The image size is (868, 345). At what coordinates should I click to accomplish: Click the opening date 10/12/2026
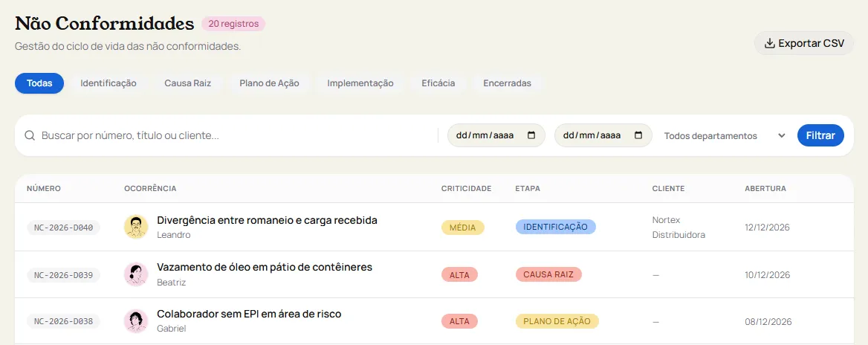(767, 274)
